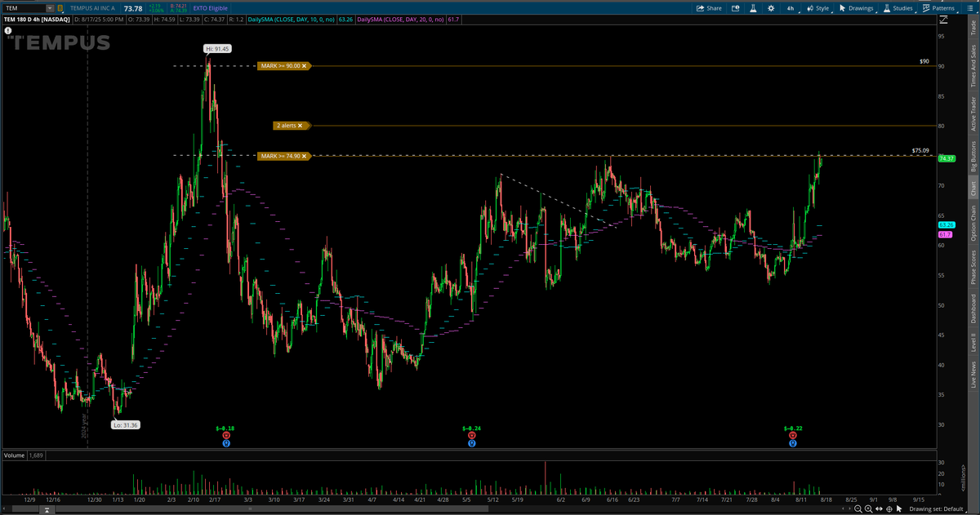
Task: Click the TEM 180 D 4h [NASDAQ] label
Action: 37,20
